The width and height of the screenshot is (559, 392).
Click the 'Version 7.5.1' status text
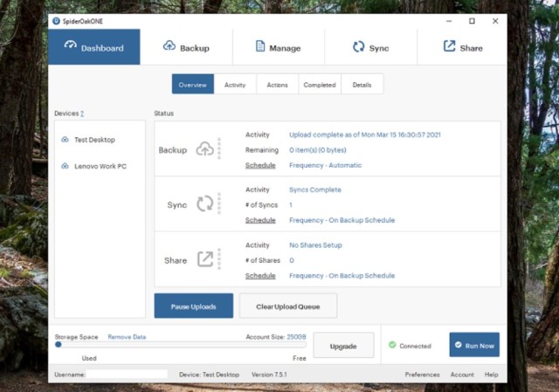[269, 375]
